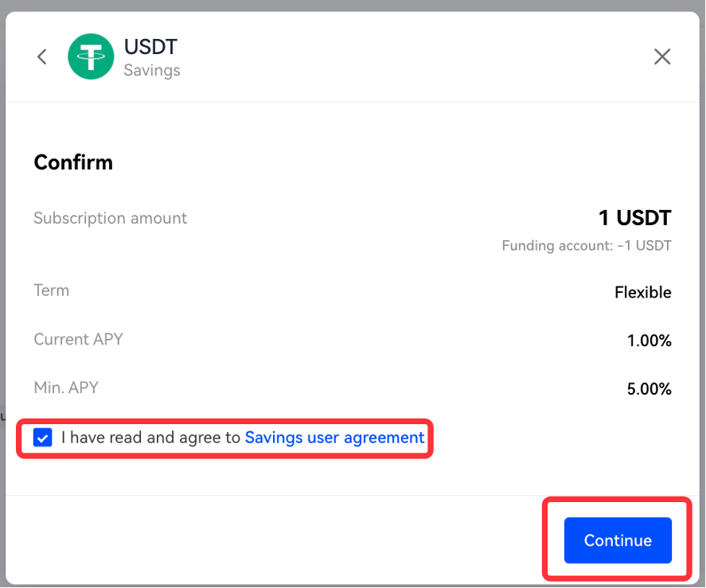The image size is (706, 588).
Task: Uncheck the Savings agreement checkbox
Action: tap(43, 438)
